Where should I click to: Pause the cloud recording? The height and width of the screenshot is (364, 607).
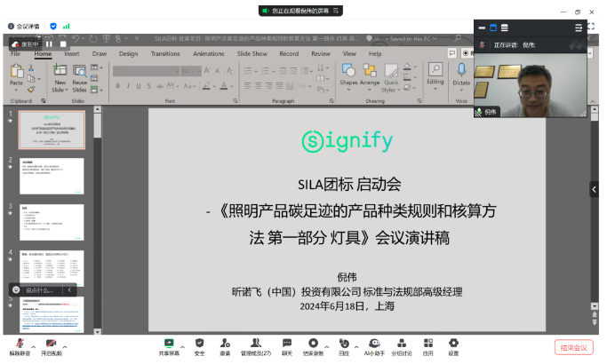coord(49,44)
